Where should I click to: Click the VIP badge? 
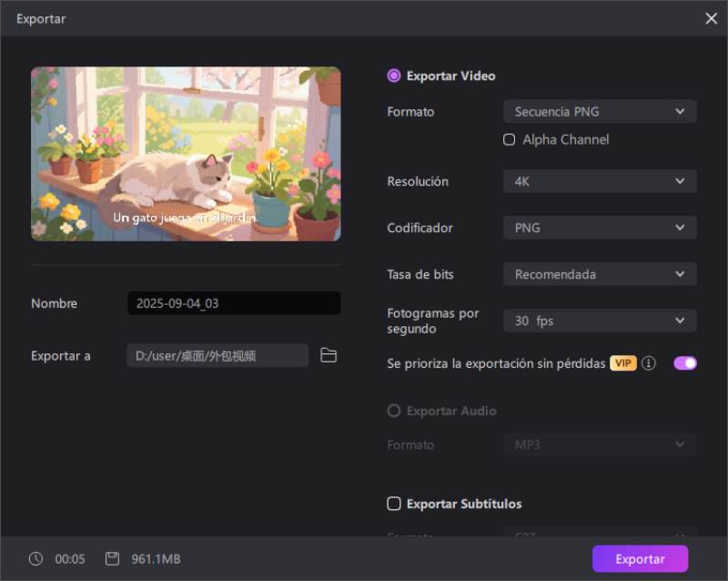623,363
